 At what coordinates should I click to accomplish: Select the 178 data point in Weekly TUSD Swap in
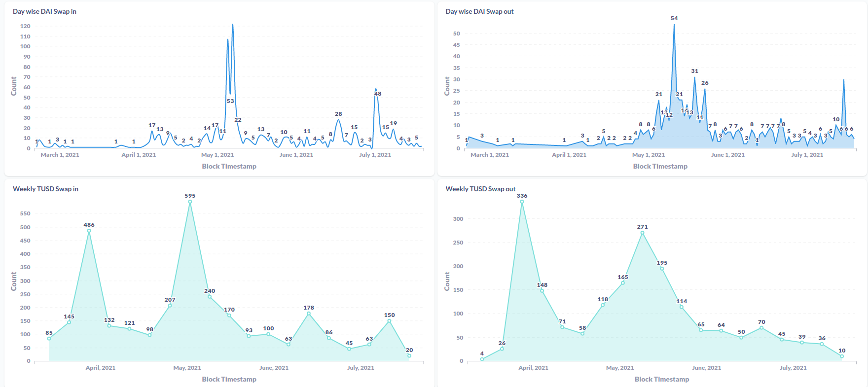(309, 314)
